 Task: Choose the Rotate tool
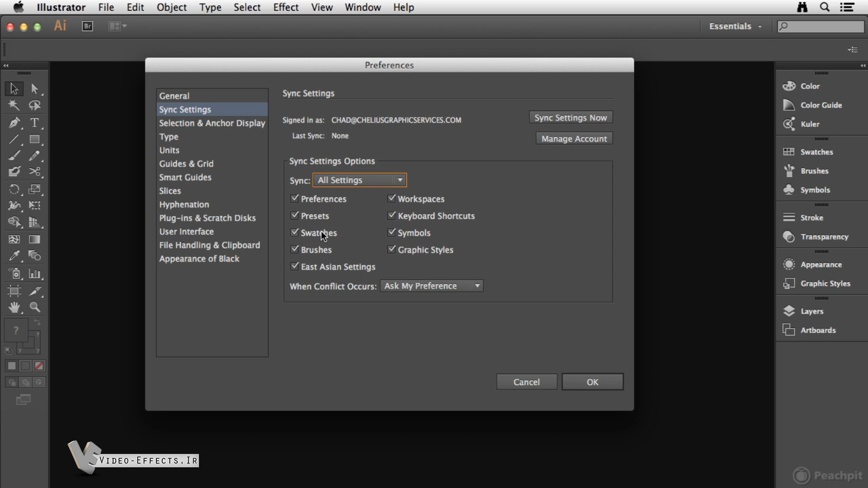pyautogui.click(x=14, y=189)
